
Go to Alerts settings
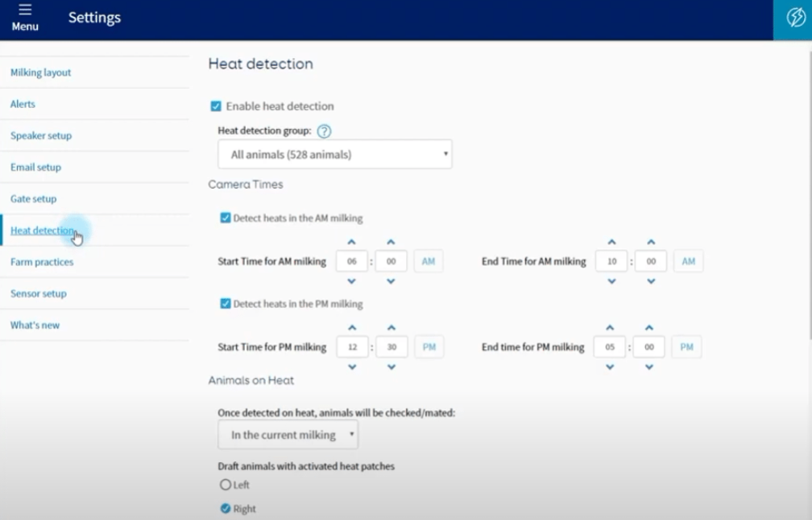(x=23, y=104)
